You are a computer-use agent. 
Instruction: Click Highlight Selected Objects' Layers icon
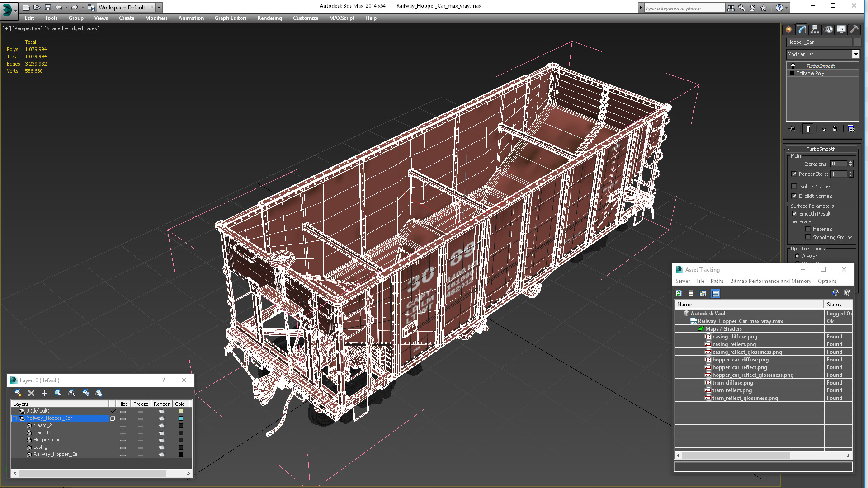(x=72, y=393)
